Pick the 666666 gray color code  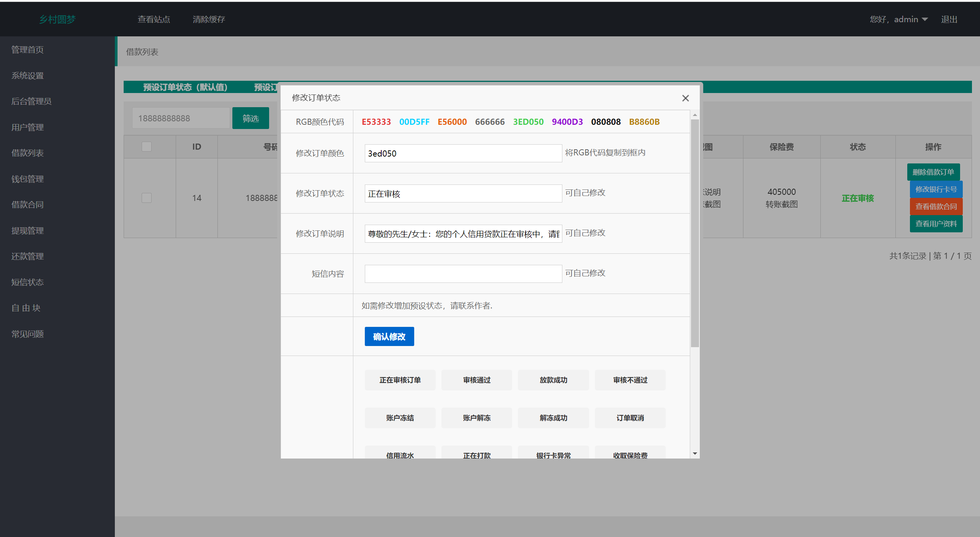[490, 122]
